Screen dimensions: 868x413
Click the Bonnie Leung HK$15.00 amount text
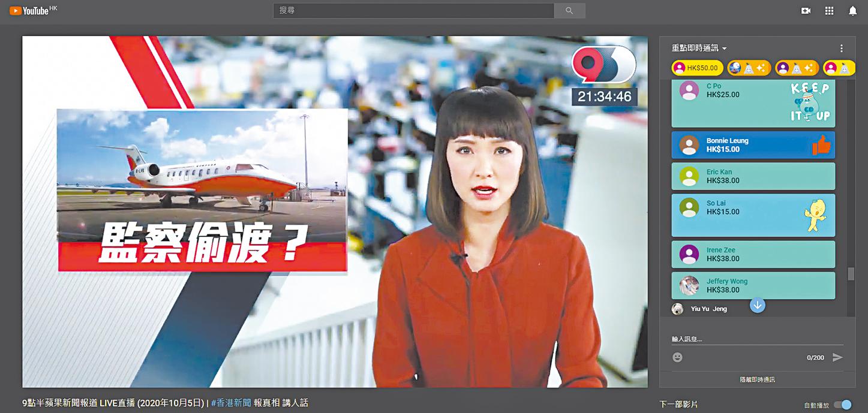click(723, 149)
